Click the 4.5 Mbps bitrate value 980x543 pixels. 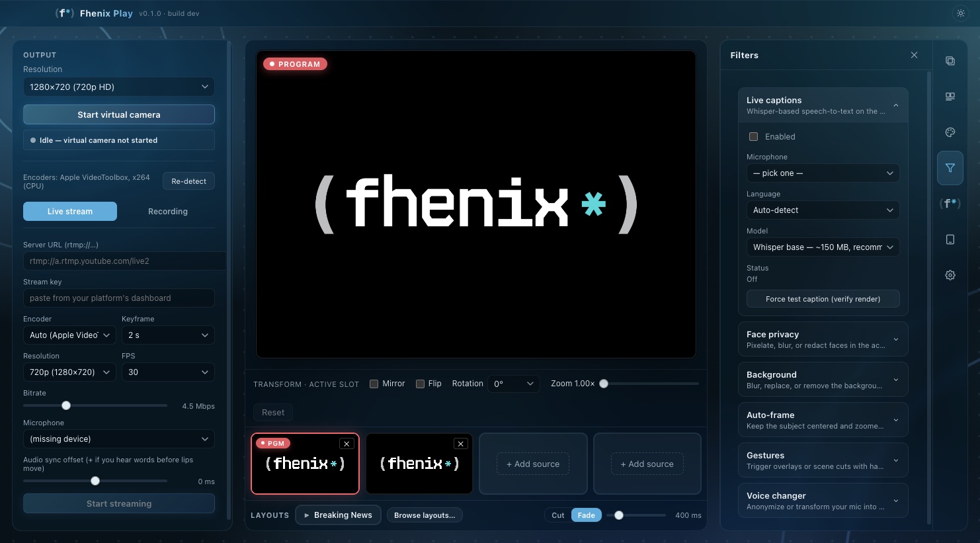click(x=198, y=406)
